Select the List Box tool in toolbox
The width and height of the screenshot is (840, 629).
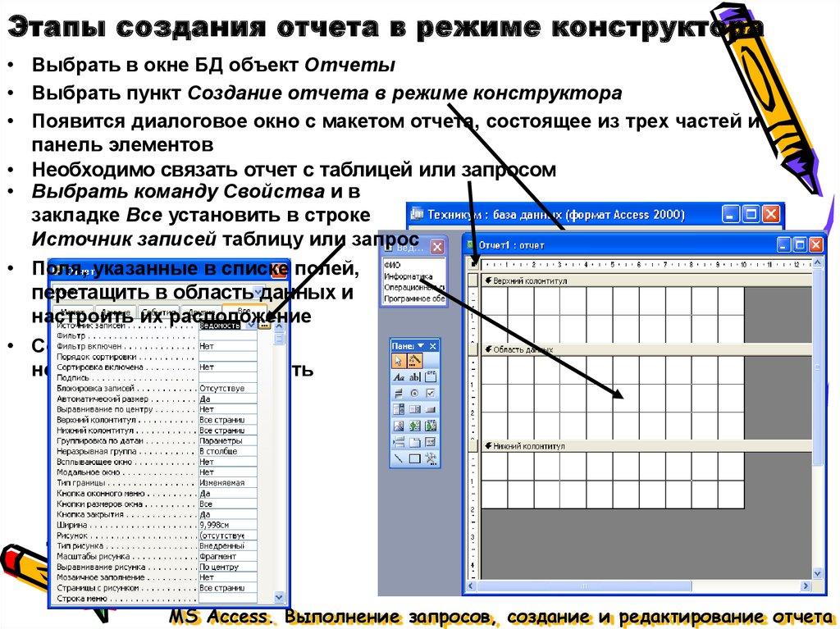415,409
